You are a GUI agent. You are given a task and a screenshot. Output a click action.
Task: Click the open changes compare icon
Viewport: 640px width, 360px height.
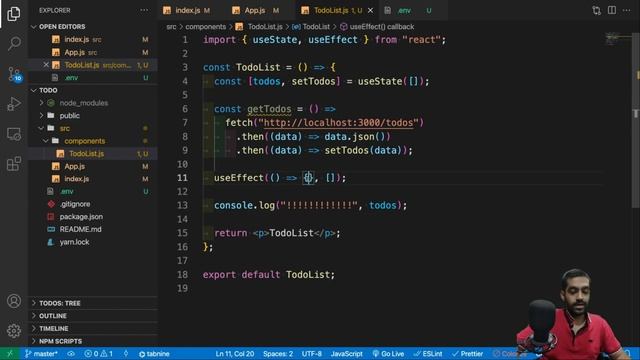596,10
